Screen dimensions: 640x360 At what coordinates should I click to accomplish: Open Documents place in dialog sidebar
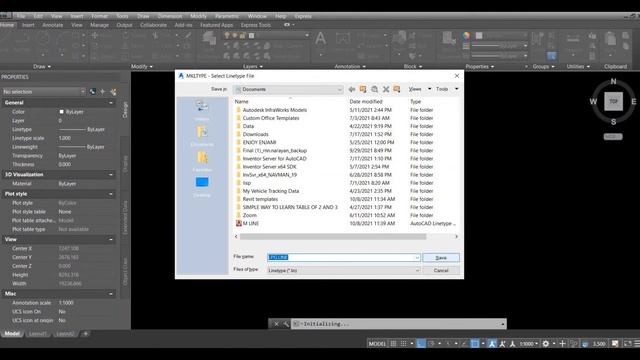click(202, 136)
